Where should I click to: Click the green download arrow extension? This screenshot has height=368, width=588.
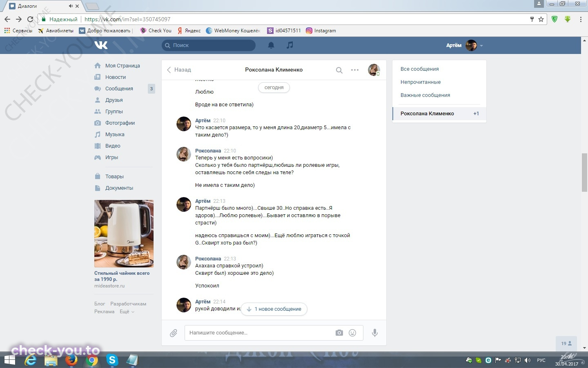coord(568,19)
